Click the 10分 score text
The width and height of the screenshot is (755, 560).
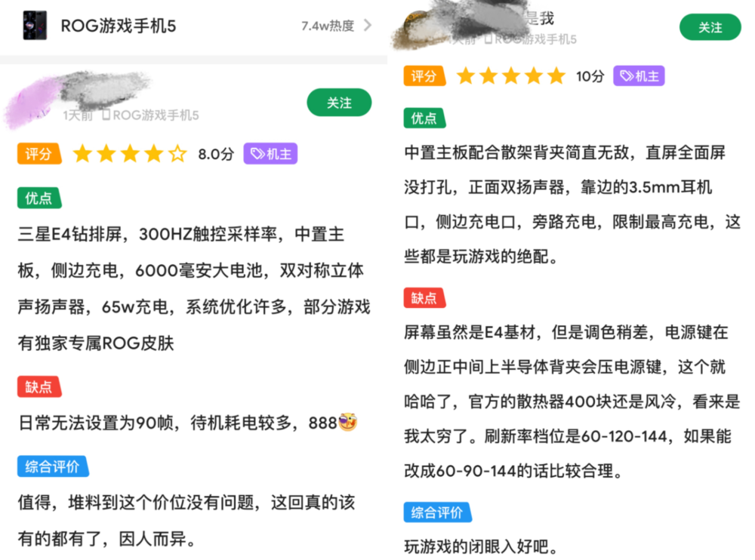click(590, 76)
